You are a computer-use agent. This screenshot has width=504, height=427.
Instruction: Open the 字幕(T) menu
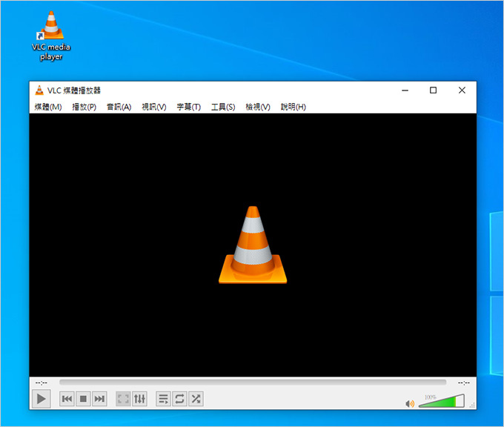[189, 107]
